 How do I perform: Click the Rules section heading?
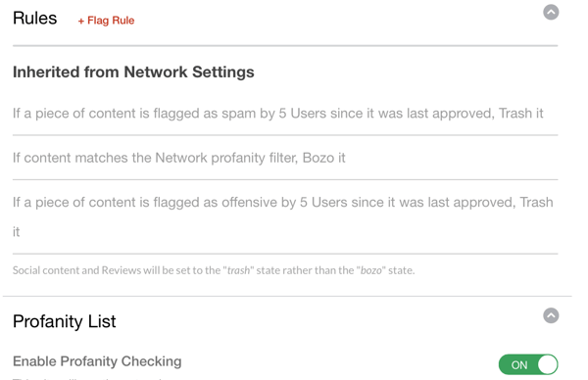coord(35,18)
